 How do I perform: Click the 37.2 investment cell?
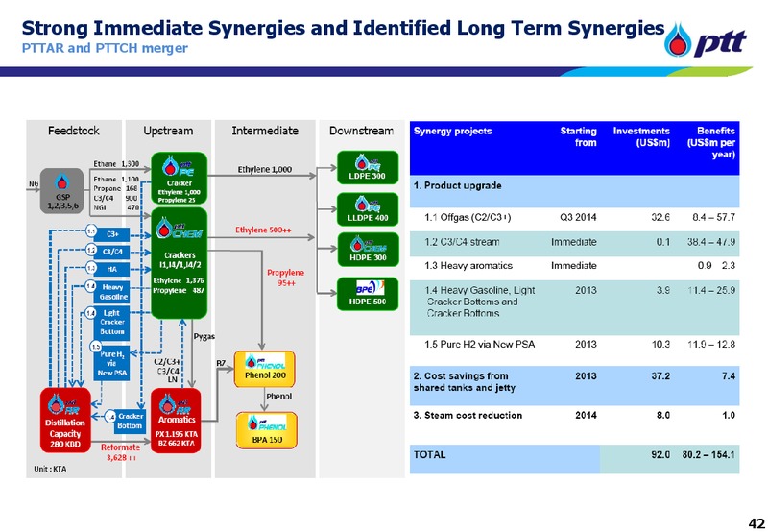(x=660, y=376)
